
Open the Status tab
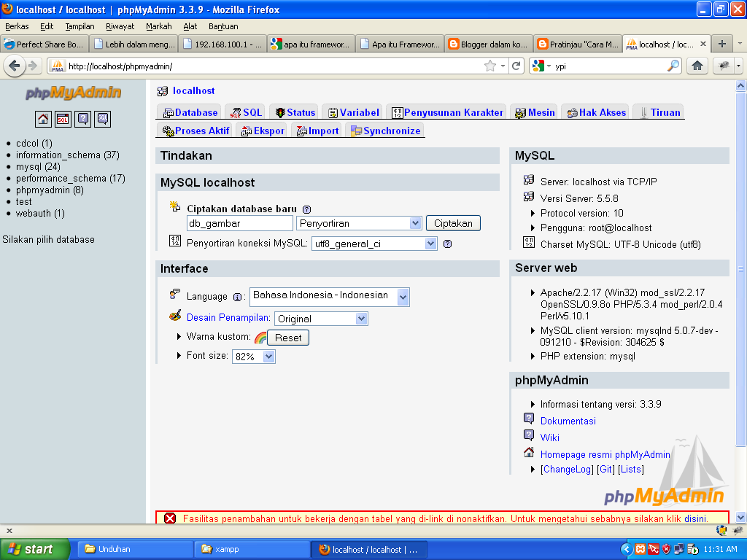(x=295, y=112)
